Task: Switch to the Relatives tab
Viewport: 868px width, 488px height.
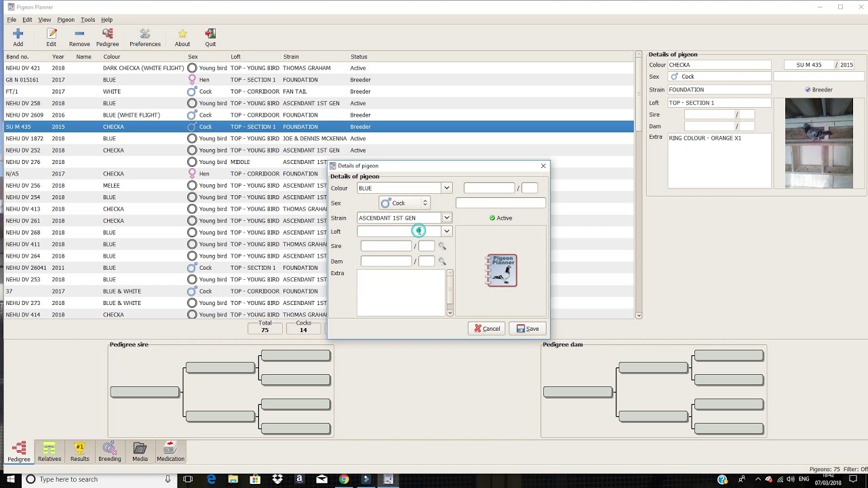Action: pos(50,452)
